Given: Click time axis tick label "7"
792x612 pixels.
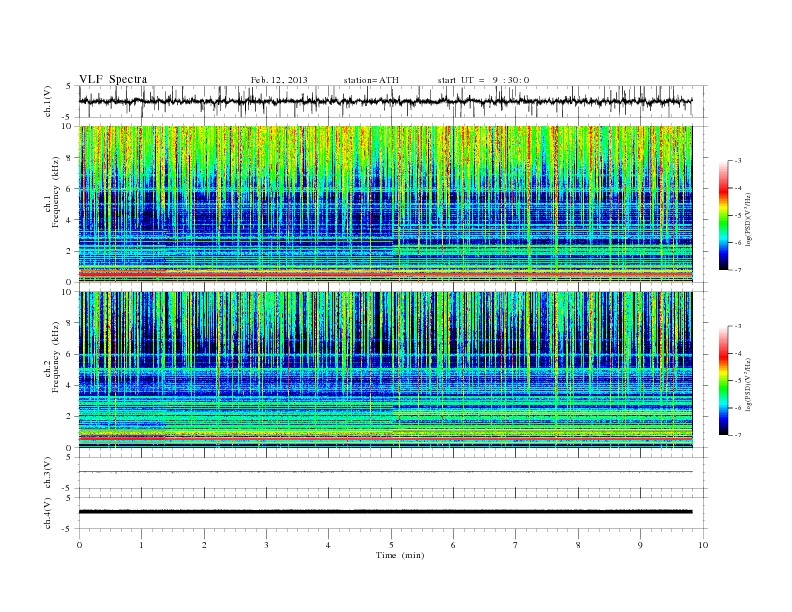Looking at the screenshot, I should pos(516,545).
